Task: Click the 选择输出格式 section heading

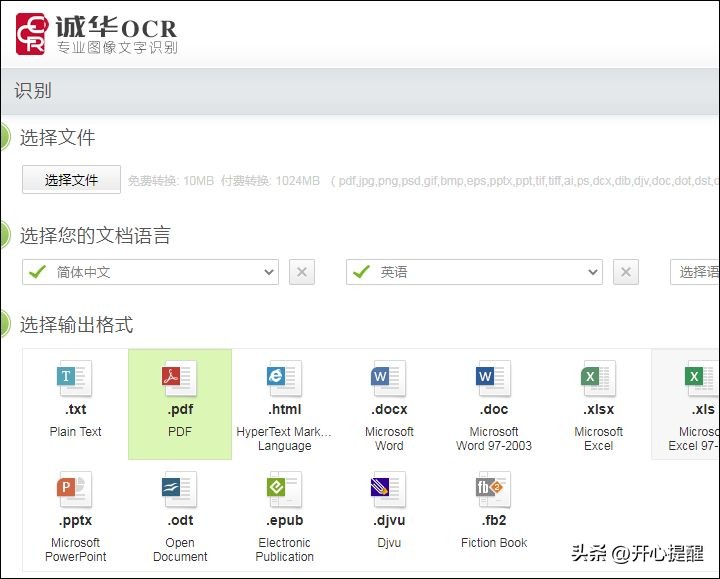Action: [x=76, y=325]
